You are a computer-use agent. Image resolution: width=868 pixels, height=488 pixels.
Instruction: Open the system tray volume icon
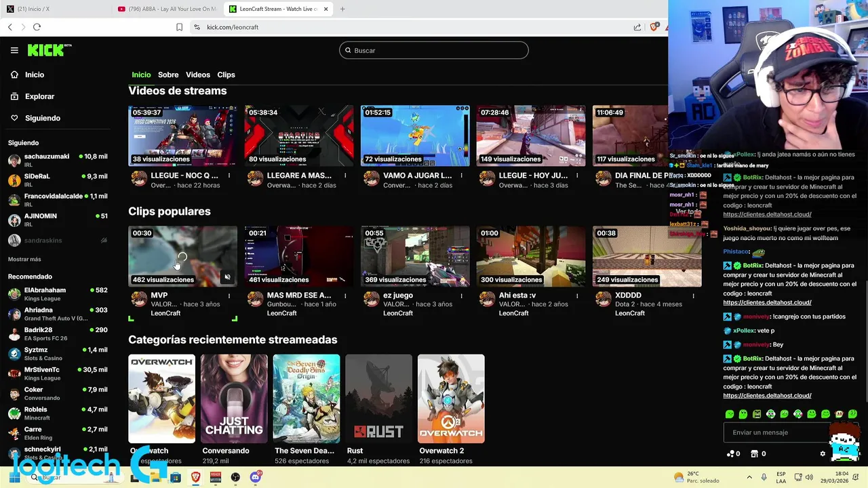809,477
